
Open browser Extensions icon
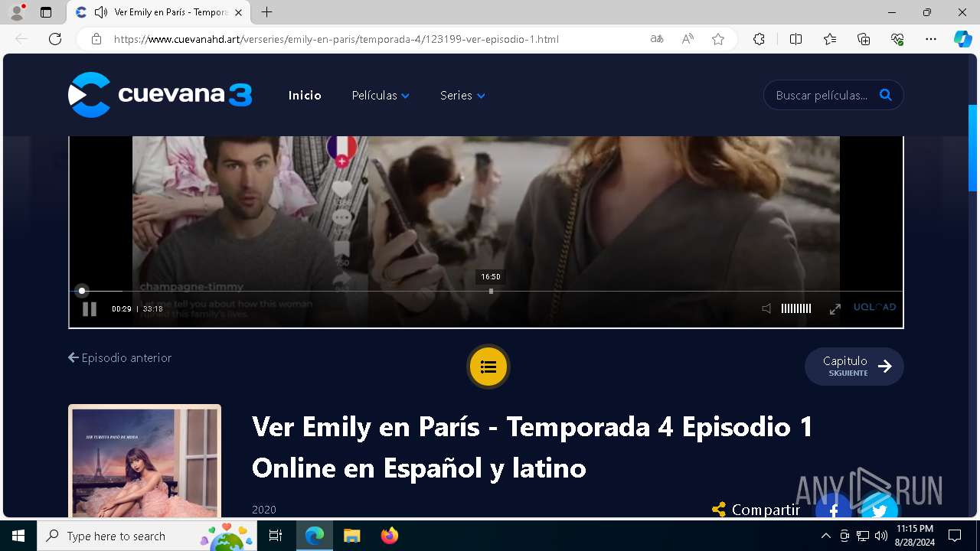759,39
